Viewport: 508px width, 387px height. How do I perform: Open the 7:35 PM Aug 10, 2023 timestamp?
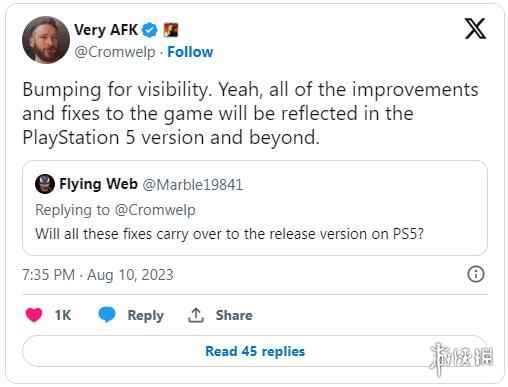[98, 275]
